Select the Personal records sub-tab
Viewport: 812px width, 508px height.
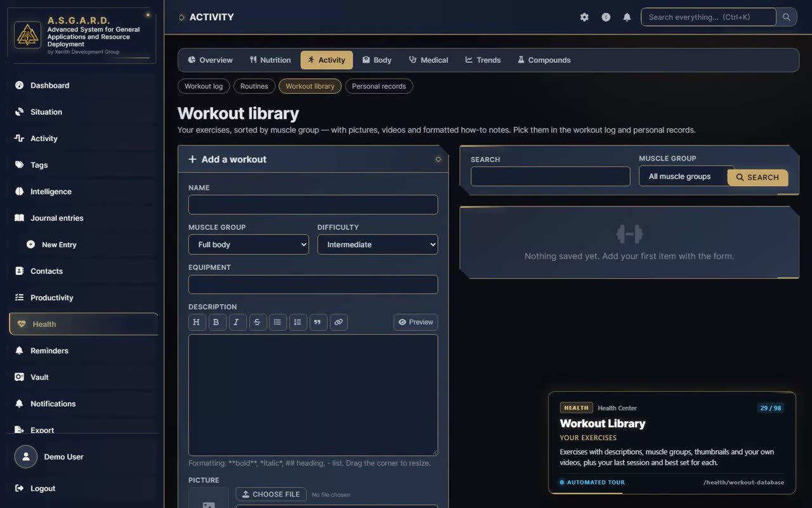point(379,86)
